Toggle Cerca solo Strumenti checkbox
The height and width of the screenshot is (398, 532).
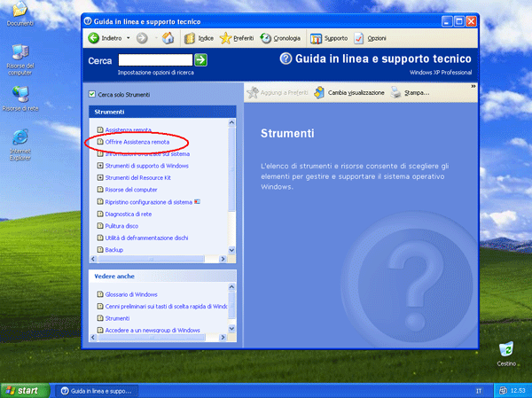click(x=92, y=94)
